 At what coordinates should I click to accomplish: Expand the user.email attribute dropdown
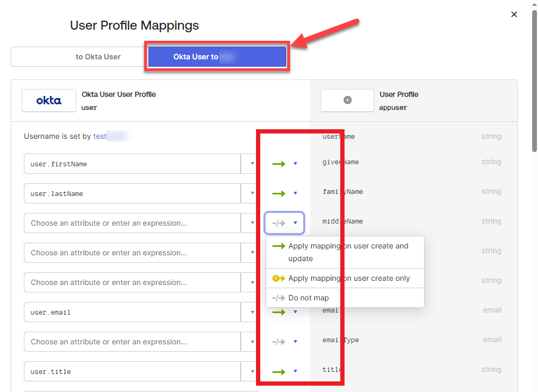point(252,312)
